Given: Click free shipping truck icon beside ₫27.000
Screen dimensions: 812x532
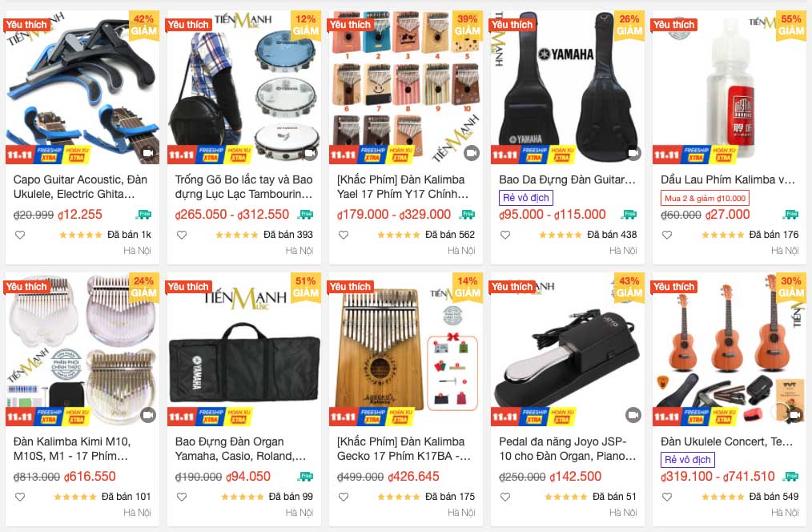Looking at the screenshot, I should [x=792, y=215].
